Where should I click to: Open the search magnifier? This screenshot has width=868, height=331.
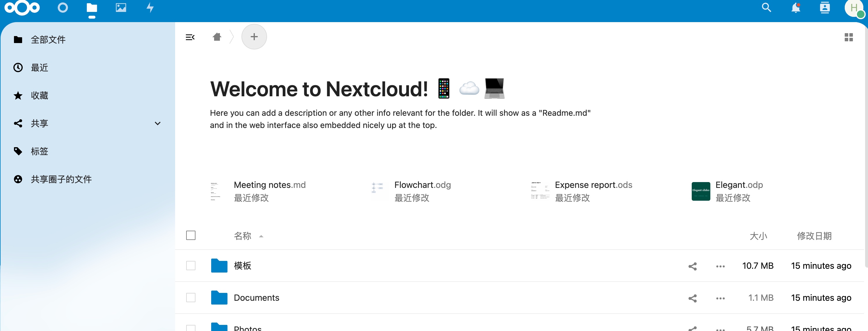pyautogui.click(x=766, y=7)
